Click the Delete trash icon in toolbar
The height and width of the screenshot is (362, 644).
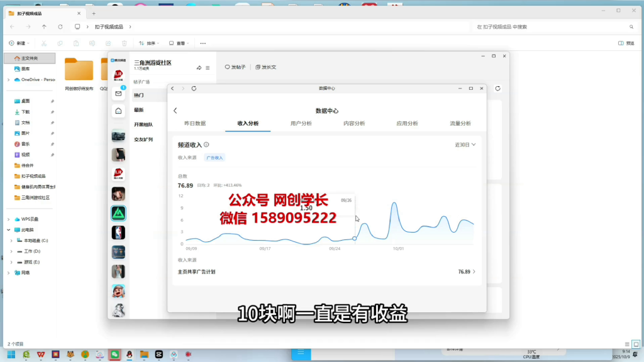tap(123, 43)
